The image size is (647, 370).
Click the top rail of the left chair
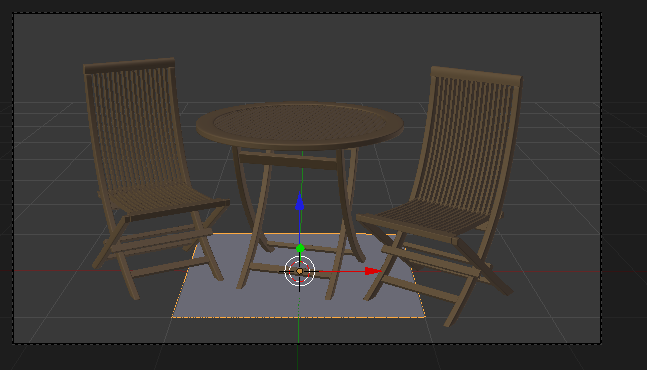[129, 66]
